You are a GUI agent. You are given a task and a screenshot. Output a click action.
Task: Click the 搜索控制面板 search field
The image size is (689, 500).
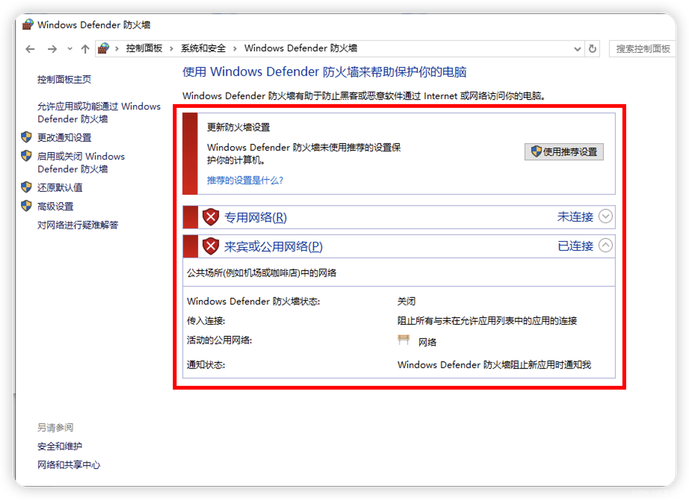click(641, 48)
